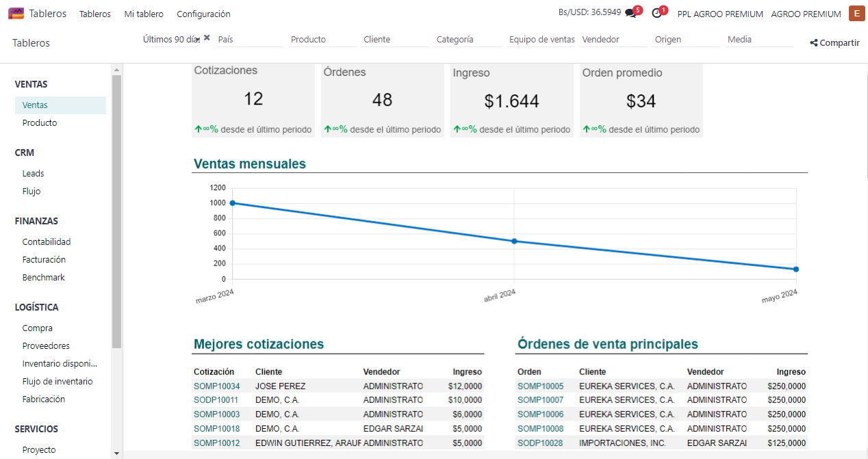
Task: Click the Compartir share button
Action: tap(834, 42)
